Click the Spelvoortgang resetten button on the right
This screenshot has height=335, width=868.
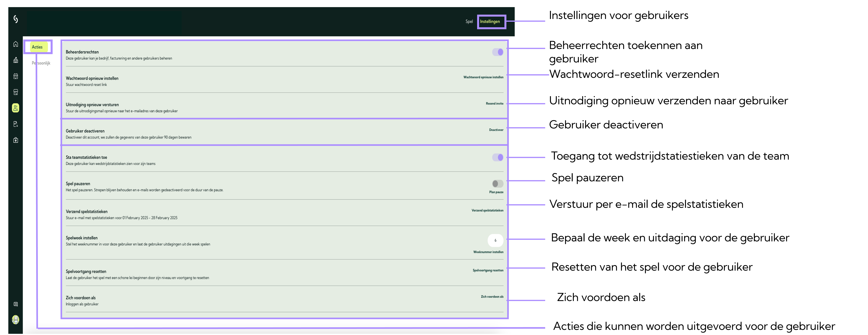click(x=488, y=270)
